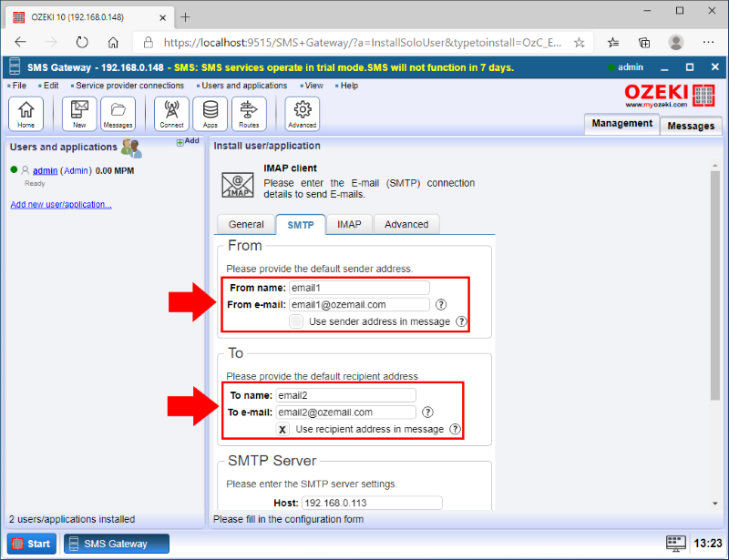The image size is (729, 560).
Task: Click the SMTP Host input field
Action: (372, 503)
